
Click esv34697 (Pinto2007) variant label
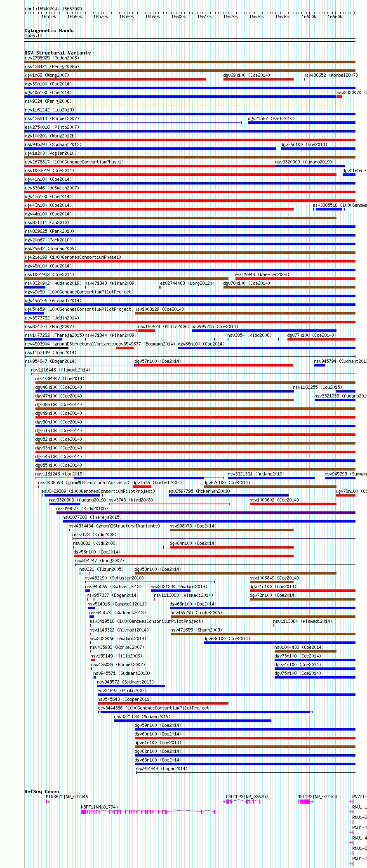click(122, 691)
